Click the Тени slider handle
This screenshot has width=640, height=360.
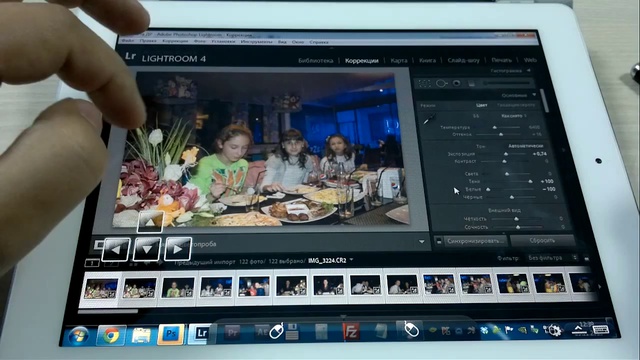(530, 181)
